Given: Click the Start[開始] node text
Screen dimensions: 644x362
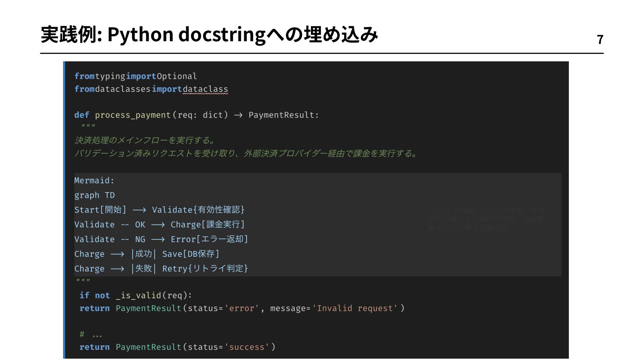Looking at the screenshot, I should tap(100, 210).
